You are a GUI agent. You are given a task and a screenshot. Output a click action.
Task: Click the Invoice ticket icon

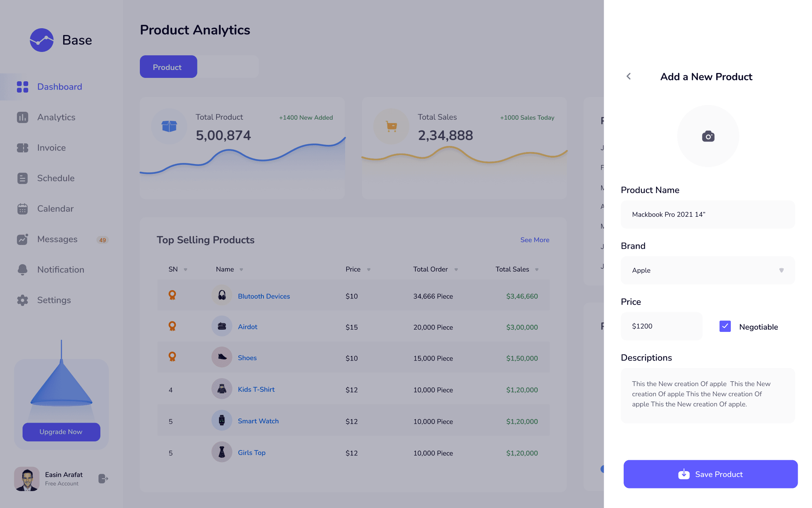point(23,148)
